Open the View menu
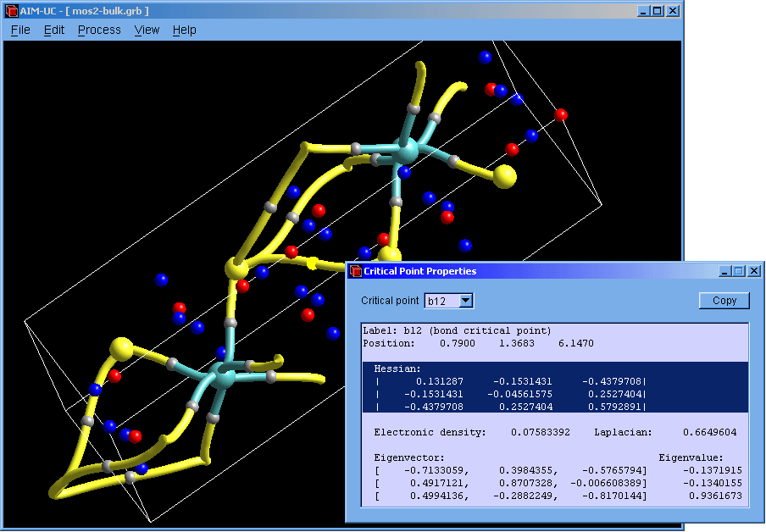This screenshot has height=532, width=766. click(x=147, y=30)
